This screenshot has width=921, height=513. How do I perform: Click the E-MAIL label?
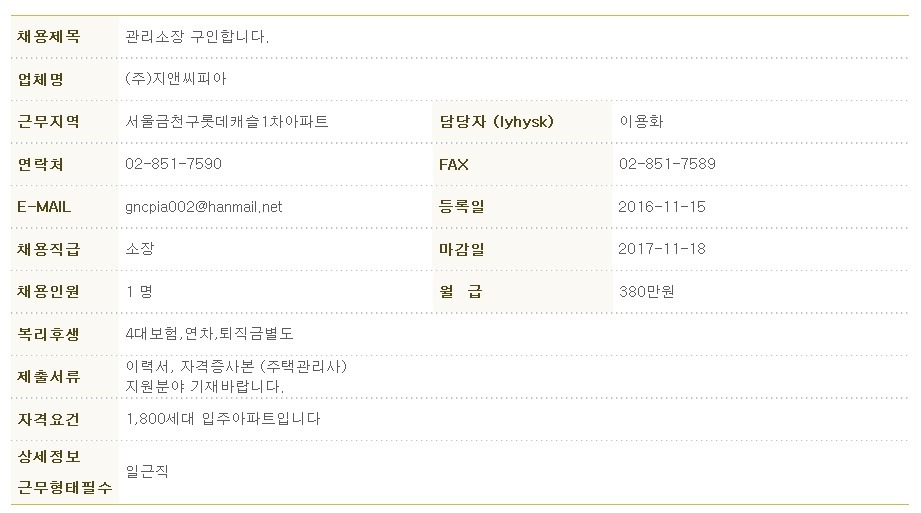[44, 207]
